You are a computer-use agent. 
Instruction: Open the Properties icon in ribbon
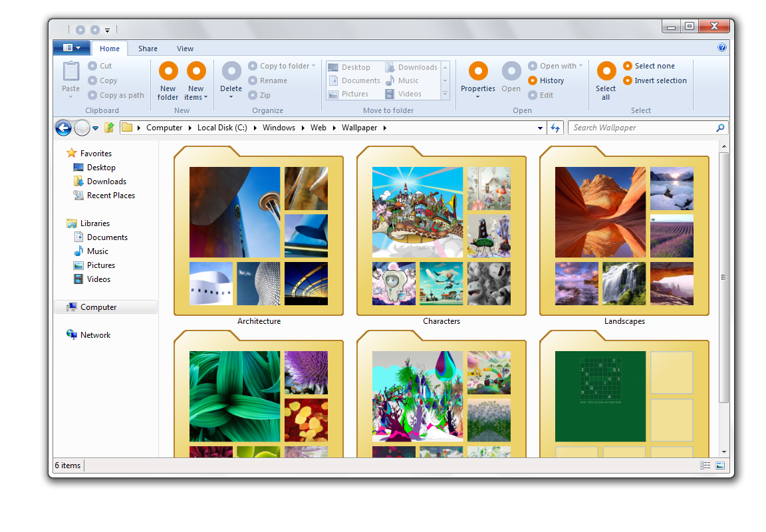tap(478, 71)
